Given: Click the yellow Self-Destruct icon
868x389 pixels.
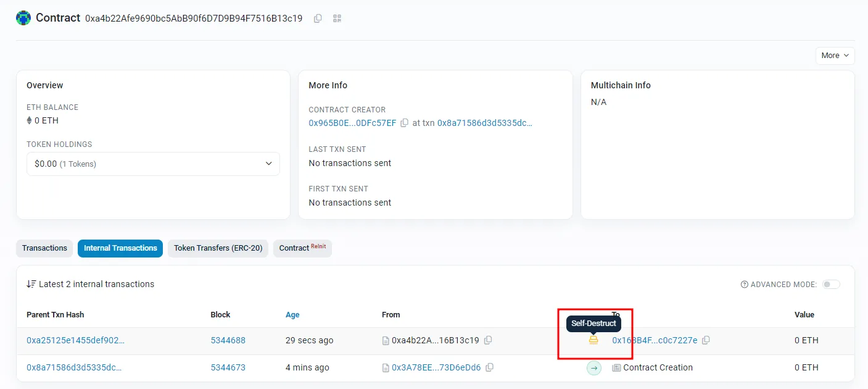Looking at the screenshot, I should coord(593,340).
